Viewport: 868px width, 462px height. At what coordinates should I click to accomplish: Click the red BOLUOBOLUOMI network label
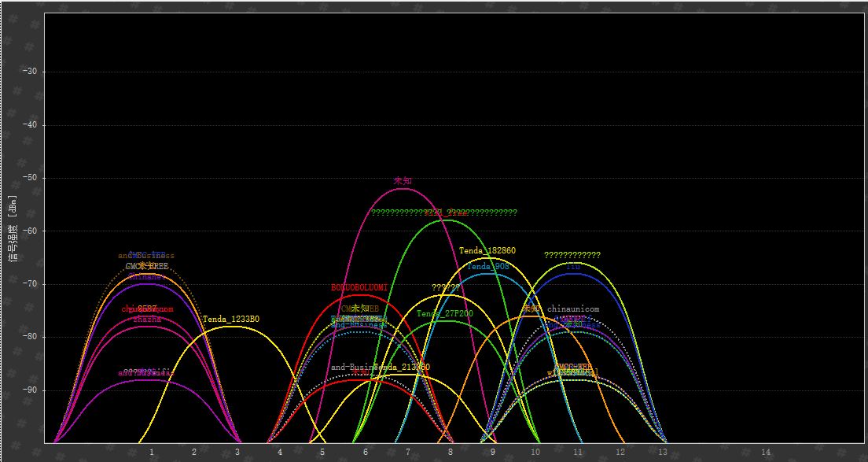[359, 288]
